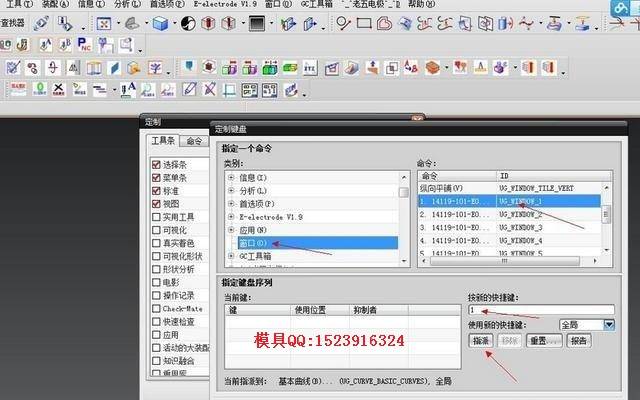Viewport: 640px width, 400px height.
Task: Click the blue 3D cube icon in top toolbar
Action: click(160, 23)
